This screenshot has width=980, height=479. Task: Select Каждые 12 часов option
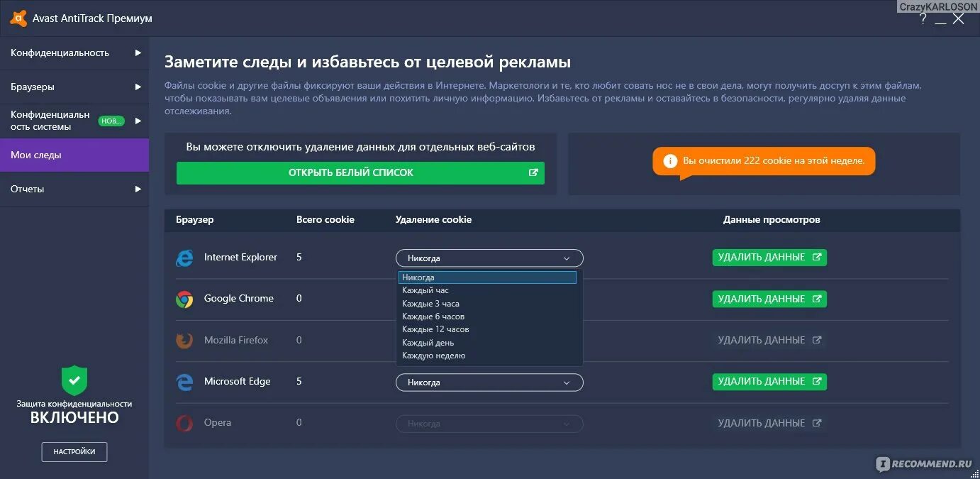487,329
